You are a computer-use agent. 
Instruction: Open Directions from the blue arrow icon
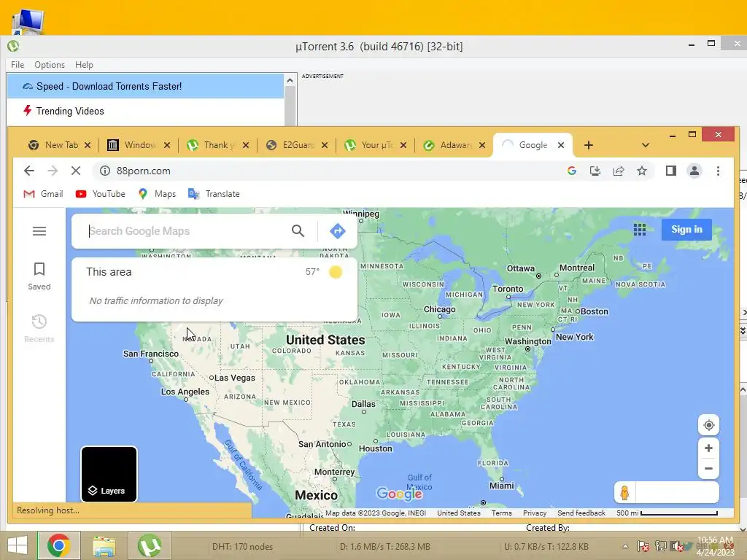[x=337, y=231]
